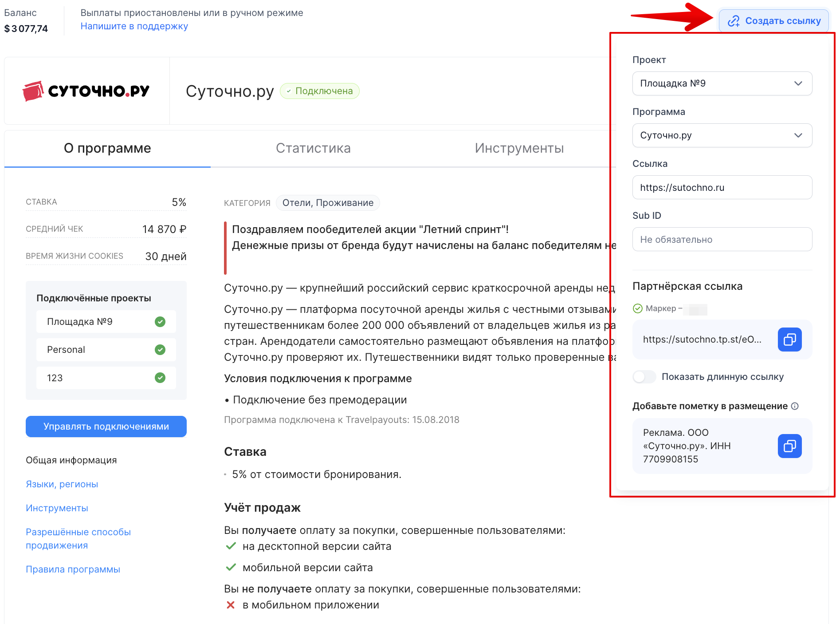840x624 pixels.
Task: Click the balance value $3 077,74
Action: 26,29
